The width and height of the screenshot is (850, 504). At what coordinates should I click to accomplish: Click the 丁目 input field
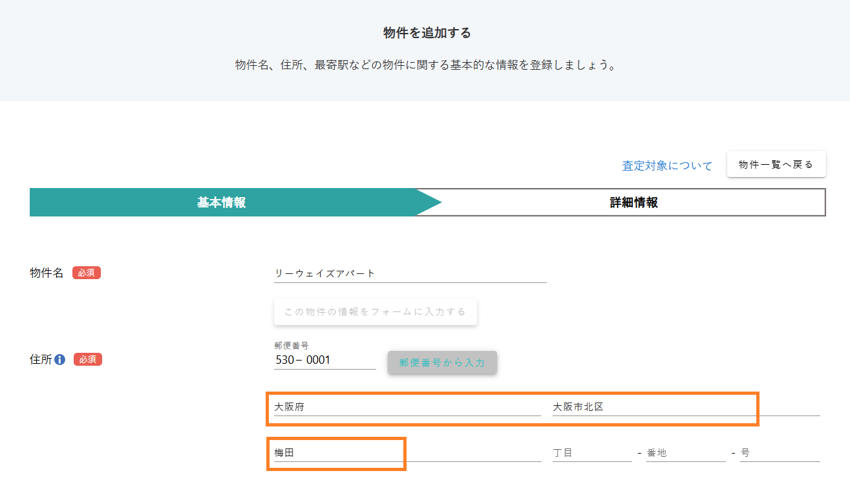[x=591, y=453]
